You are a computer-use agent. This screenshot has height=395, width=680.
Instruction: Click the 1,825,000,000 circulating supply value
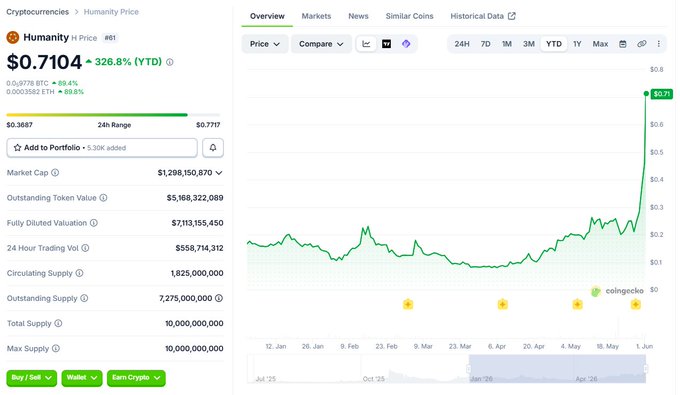tap(197, 273)
